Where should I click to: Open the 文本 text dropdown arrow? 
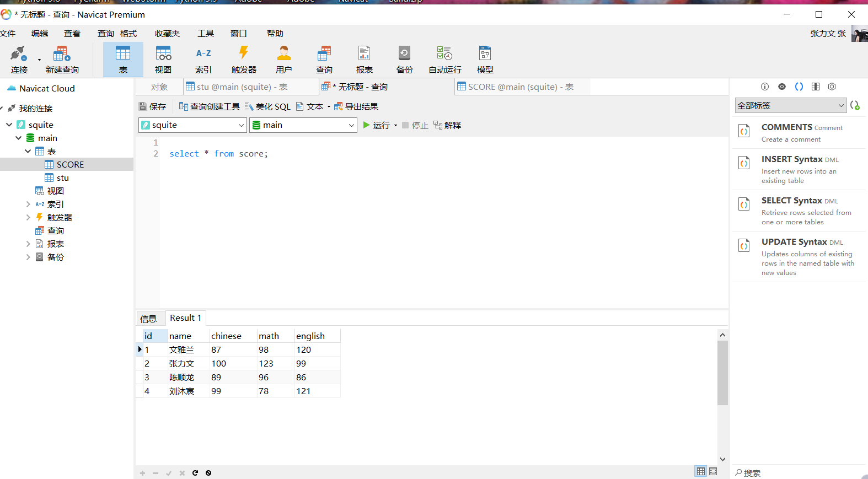point(329,107)
